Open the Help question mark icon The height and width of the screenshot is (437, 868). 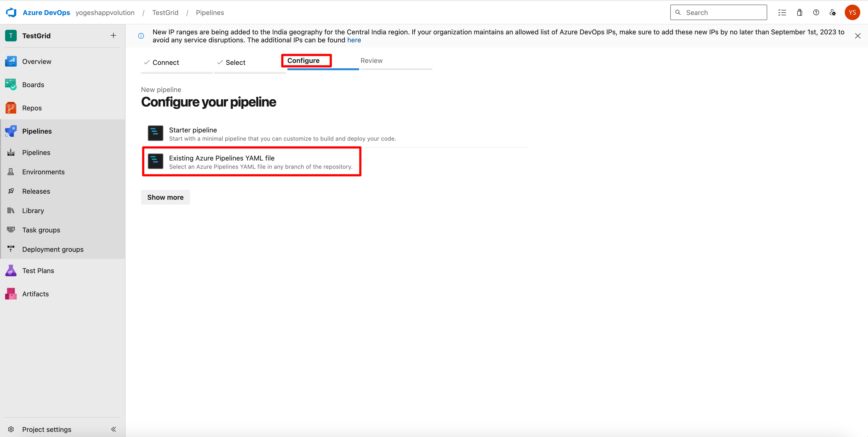(x=816, y=12)
